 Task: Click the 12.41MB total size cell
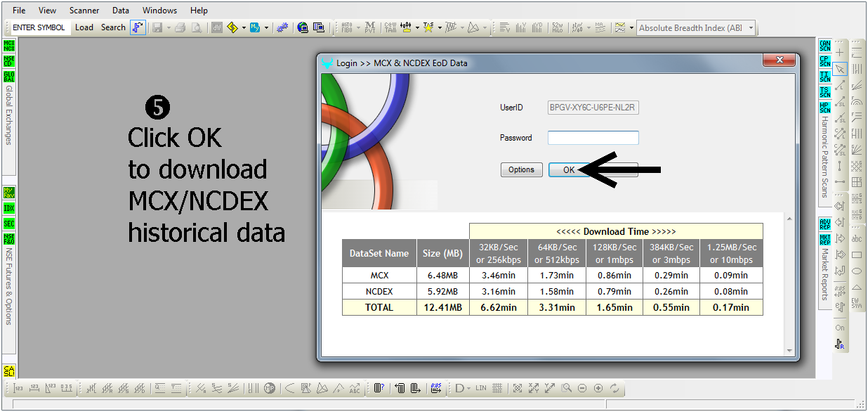[443, 307]
